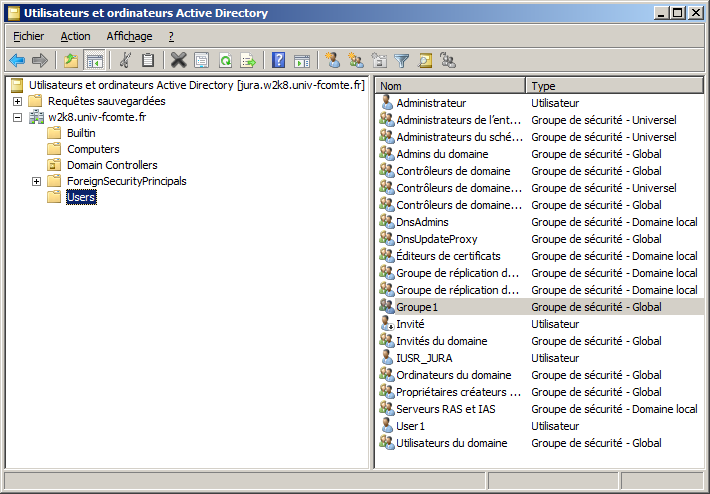Click the create new user icon
Screen dimensions: 710x494
(333, 61)
